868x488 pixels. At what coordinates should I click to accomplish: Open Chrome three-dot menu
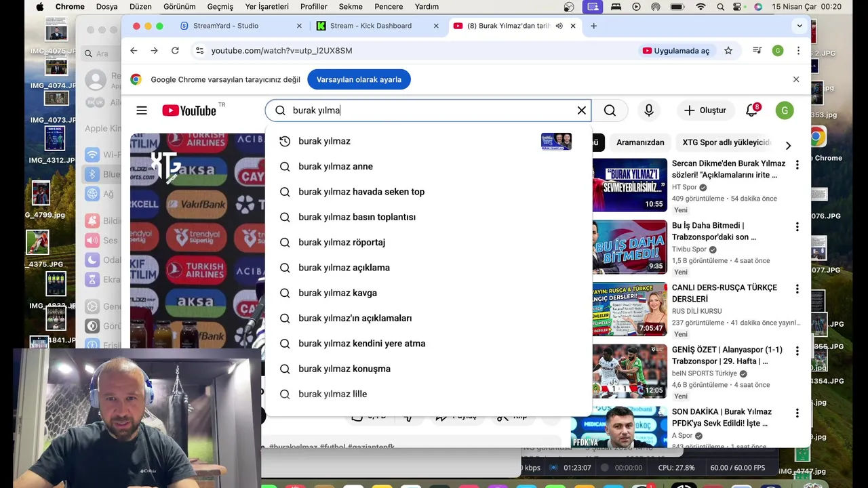[x=798, y=51]
